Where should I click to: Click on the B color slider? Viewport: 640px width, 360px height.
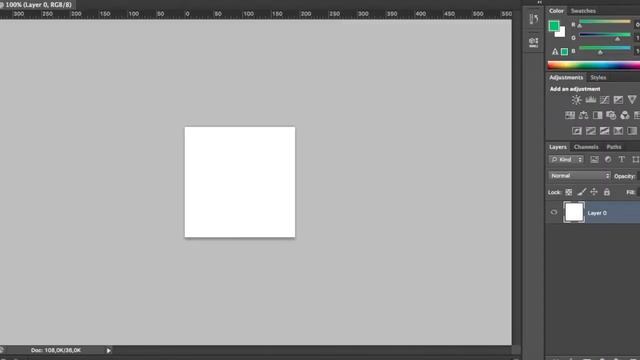(x=605, y=49)
